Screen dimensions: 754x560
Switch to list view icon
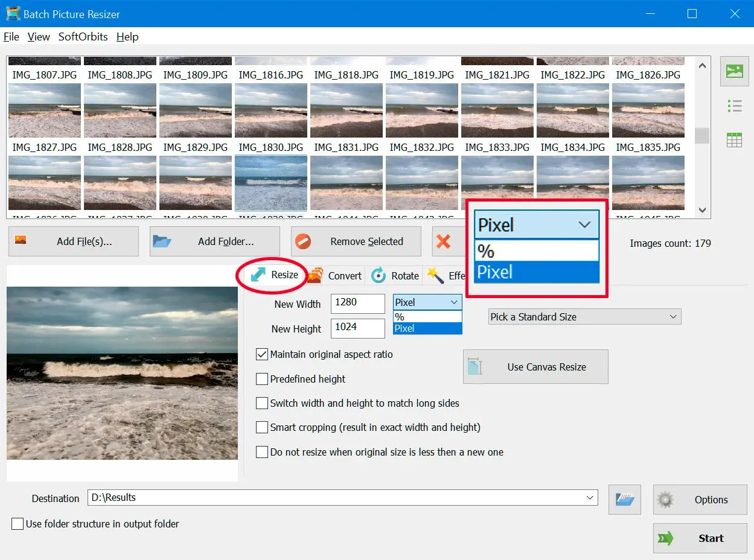(734, 107)
